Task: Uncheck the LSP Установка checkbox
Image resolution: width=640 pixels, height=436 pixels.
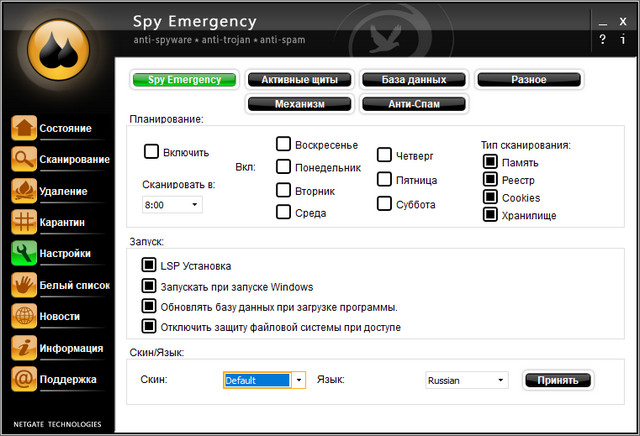Action: coord(150,266)
